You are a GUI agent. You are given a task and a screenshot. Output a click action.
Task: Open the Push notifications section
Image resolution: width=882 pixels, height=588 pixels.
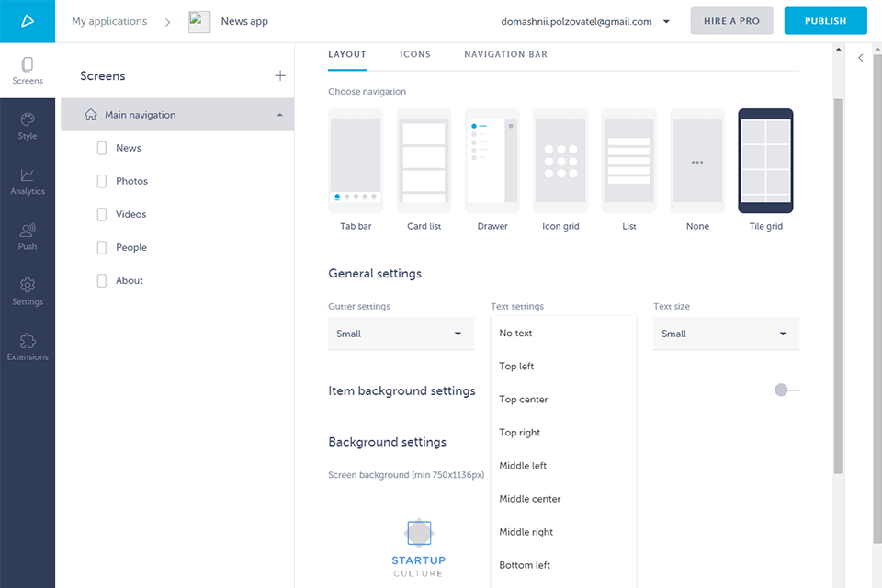click(x=28, y=236)
